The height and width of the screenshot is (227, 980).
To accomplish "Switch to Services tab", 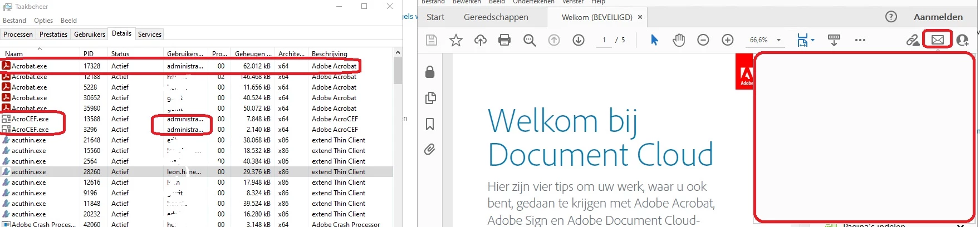I will [x=150, y=34].
